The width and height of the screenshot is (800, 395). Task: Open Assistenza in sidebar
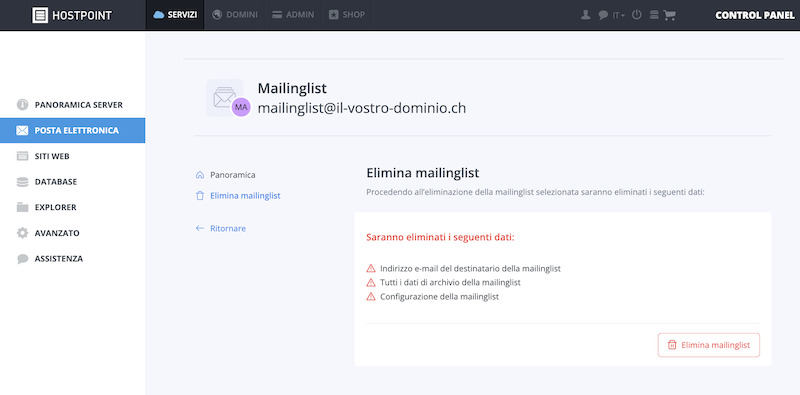72,259
